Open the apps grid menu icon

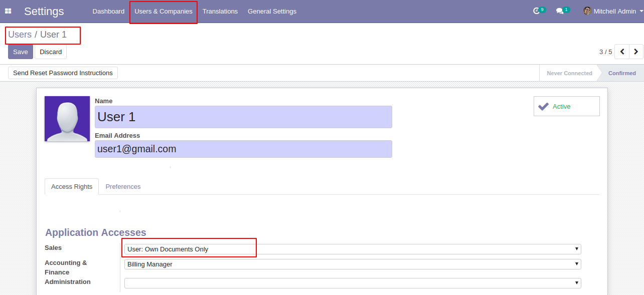pos(8,11)
